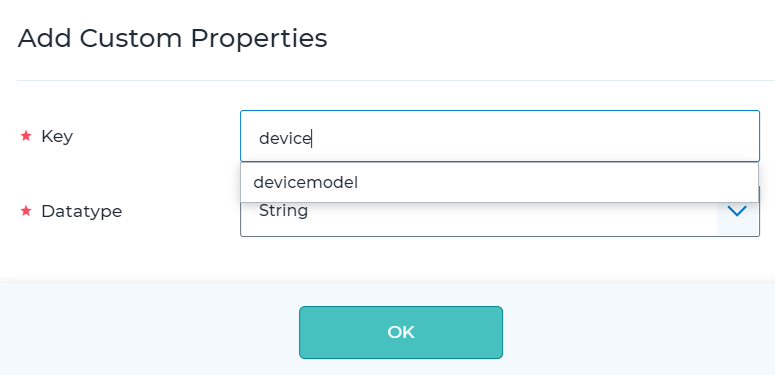
Task: Click the red asterisk beside Key
Action: tap(26, 135)
